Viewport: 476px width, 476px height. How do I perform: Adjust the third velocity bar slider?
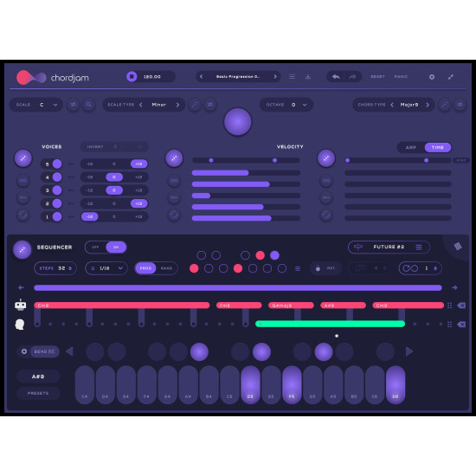point(246,196)
